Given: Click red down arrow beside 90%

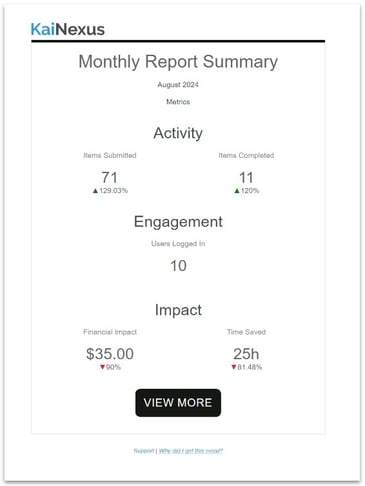Looking at the screenshot, I should tap(103, 367).
